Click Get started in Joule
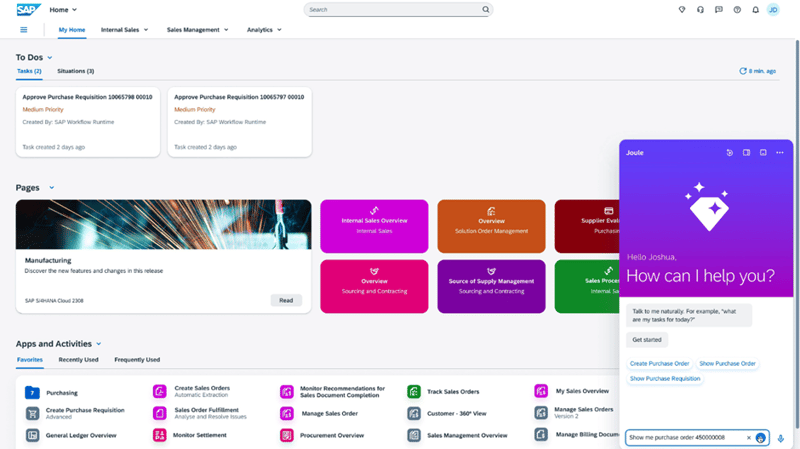 coord(646,340)
